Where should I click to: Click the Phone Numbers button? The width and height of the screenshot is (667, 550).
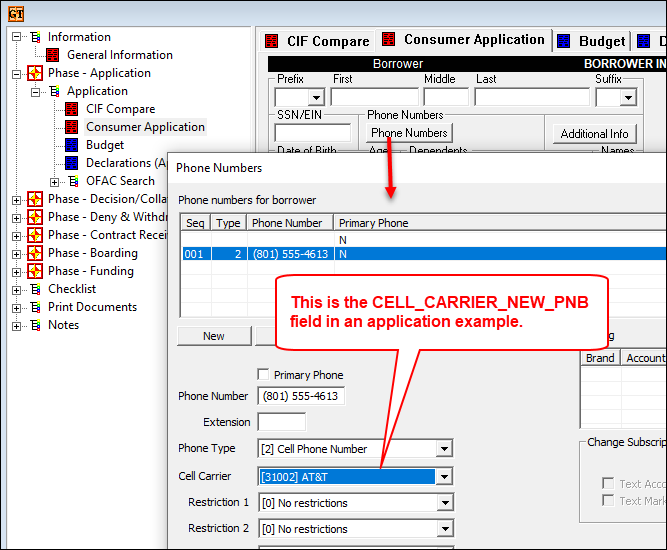point(409,133)
